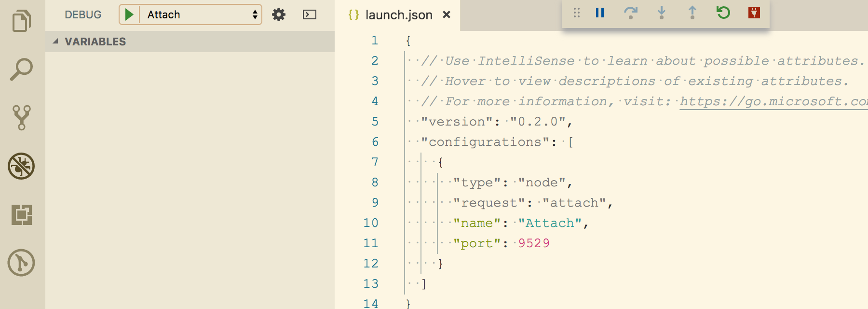Select the Debug view bug icon

[x=22, y=166]
